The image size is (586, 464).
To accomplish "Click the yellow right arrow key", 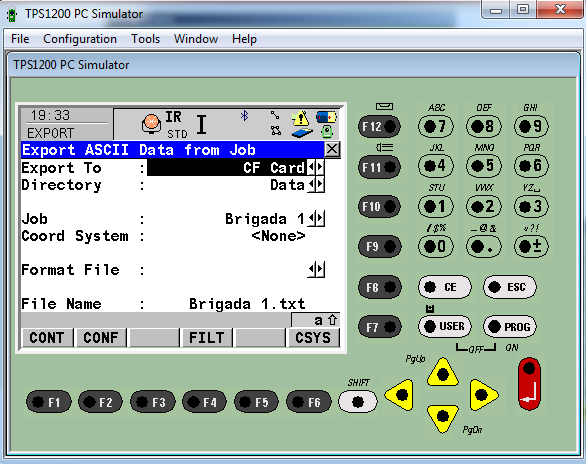I will [483, 395].
